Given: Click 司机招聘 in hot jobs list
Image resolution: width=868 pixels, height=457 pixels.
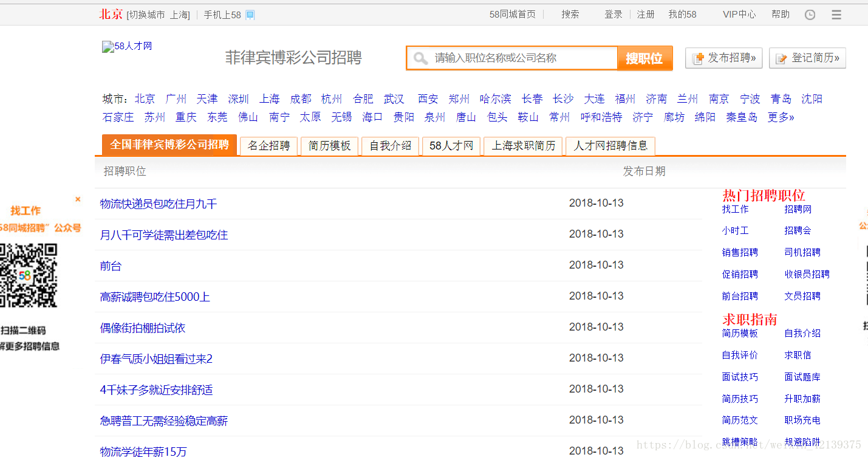Looking at the screenshot, I should coord(802,253).
